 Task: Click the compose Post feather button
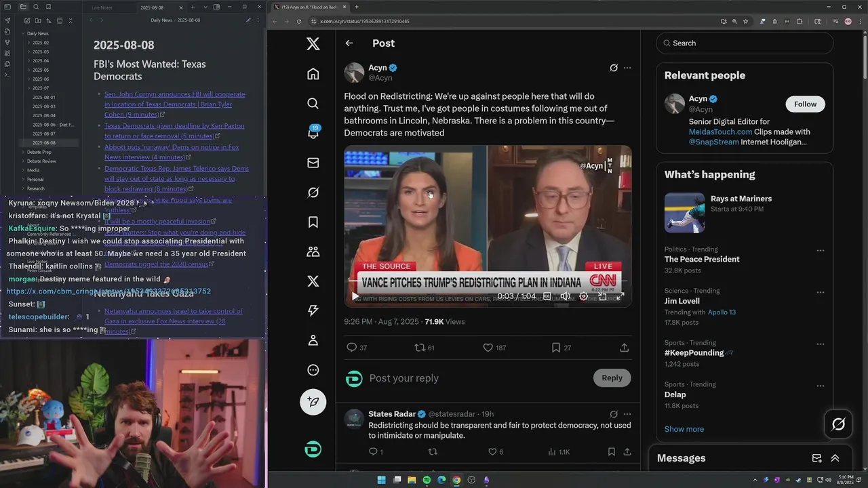click(x=313, y=402)
